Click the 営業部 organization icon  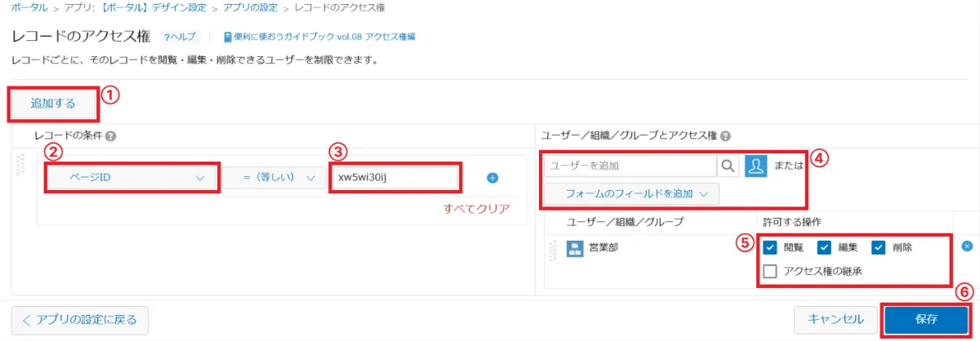pos(575,247)
